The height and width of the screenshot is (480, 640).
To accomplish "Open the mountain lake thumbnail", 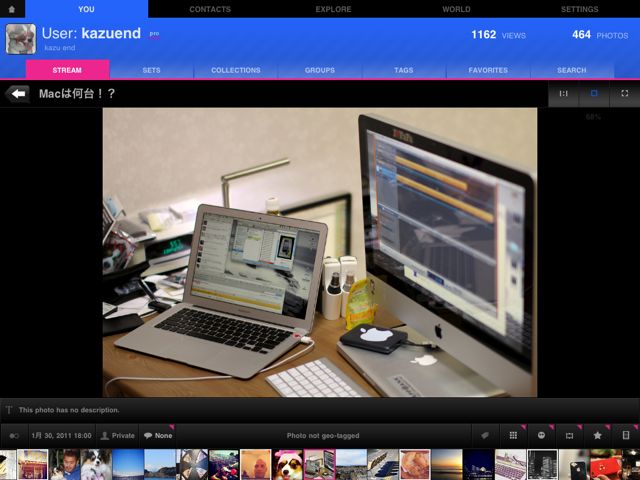I will tap(160, 464).
